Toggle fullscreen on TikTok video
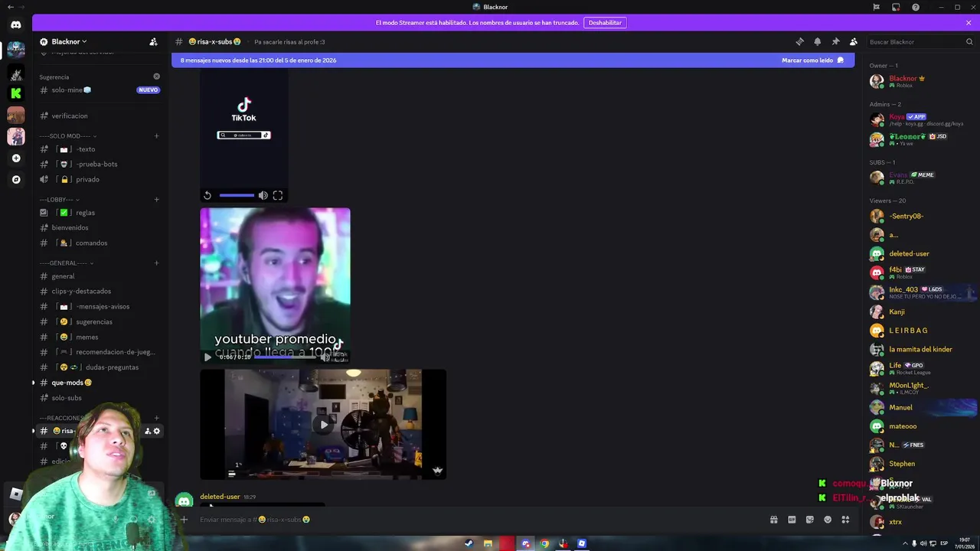This screenshot has height=551, width=980. click(278, 195)
